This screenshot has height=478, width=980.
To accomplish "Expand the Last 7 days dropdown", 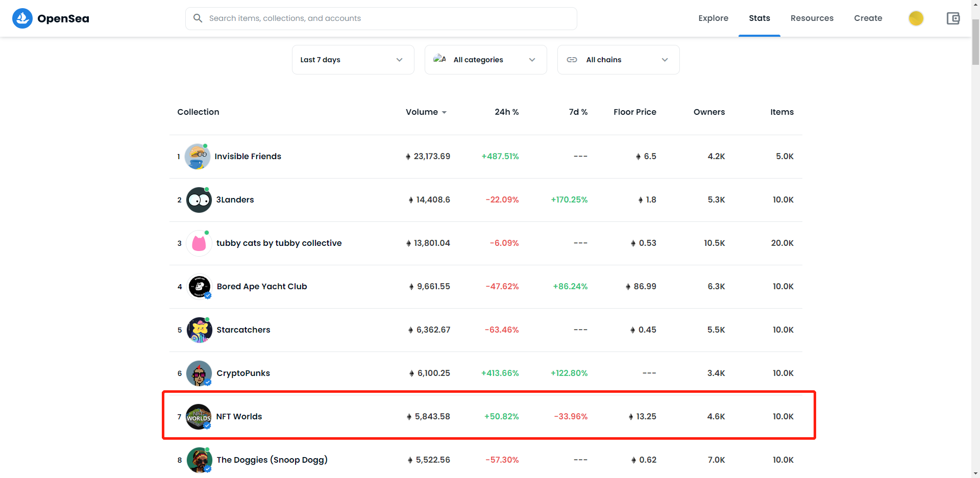I will tap(353, 60).
